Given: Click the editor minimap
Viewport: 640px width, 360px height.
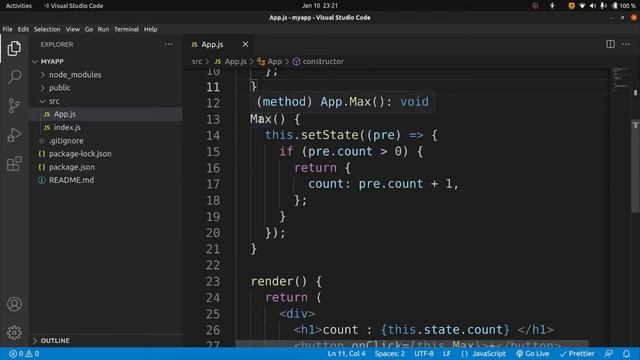Looking at the screenshot, I should pyautogui.click(x=620, y=78).
